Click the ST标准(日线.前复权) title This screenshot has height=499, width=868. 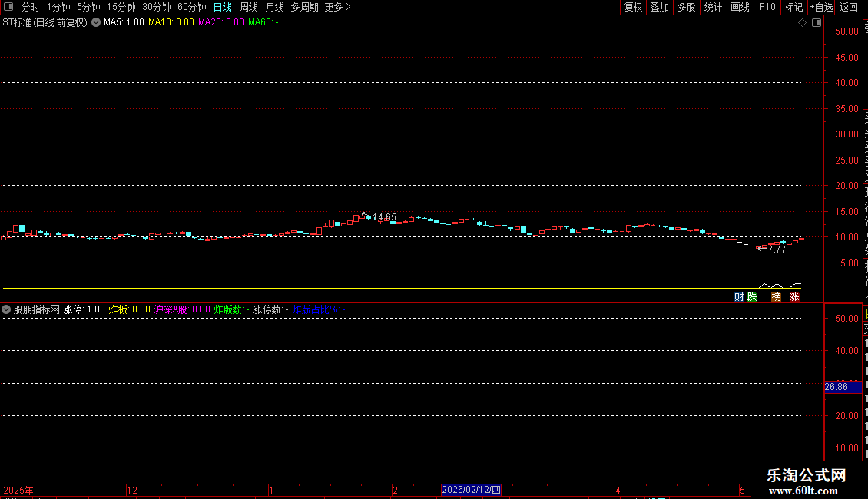click(45, 22)
